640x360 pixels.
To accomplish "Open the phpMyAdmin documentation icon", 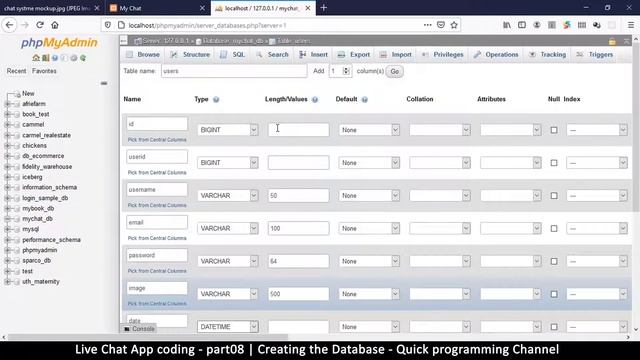I will click(x=55, y=58).
